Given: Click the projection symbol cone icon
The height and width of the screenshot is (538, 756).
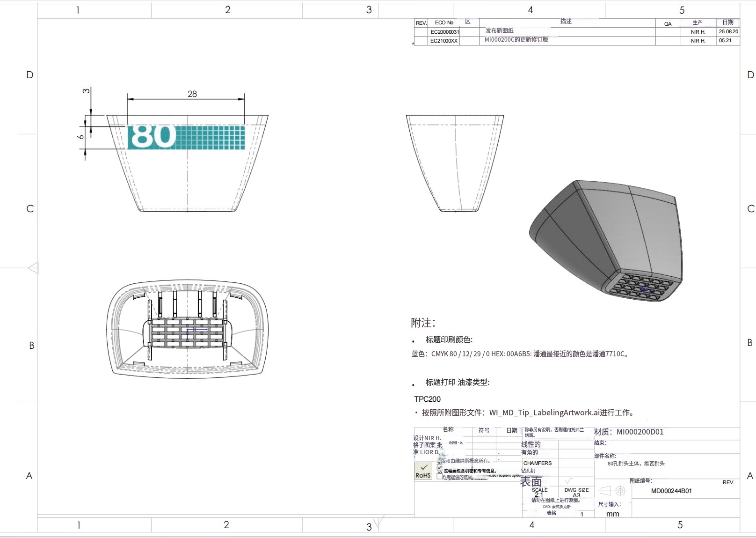Looking at the screenshot, I should pyautogui.click(x=605, y=491).
